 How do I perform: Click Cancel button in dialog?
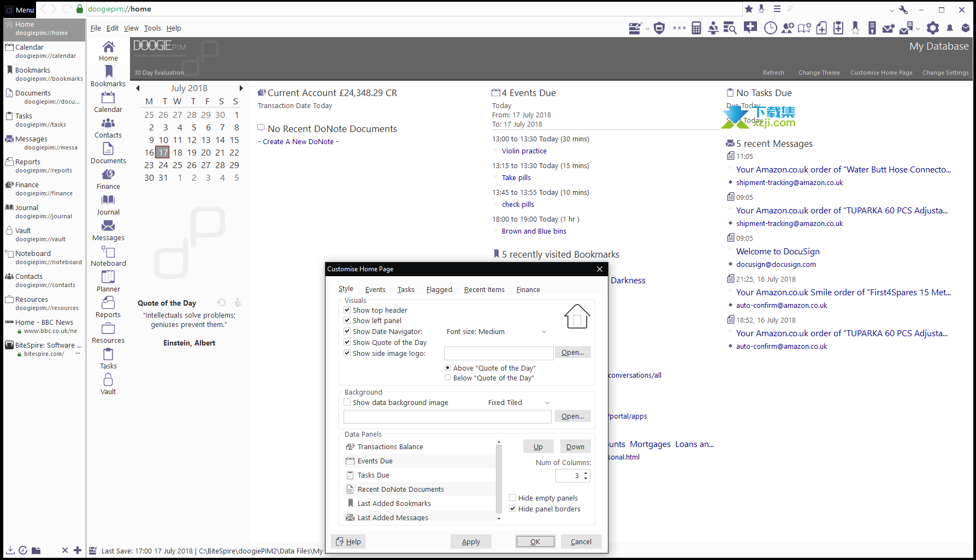(581, 541)
